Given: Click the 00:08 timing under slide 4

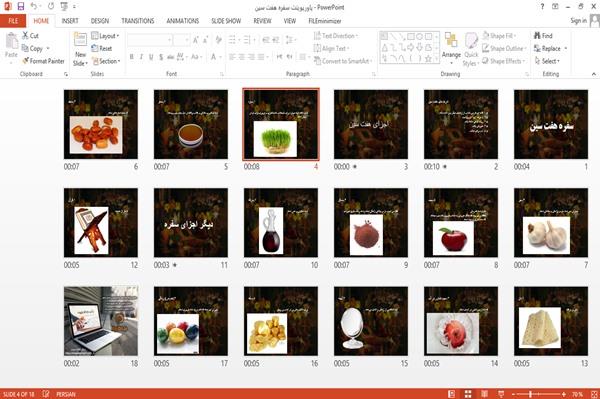Looking at the screenshot, I should tap(251, 167).
